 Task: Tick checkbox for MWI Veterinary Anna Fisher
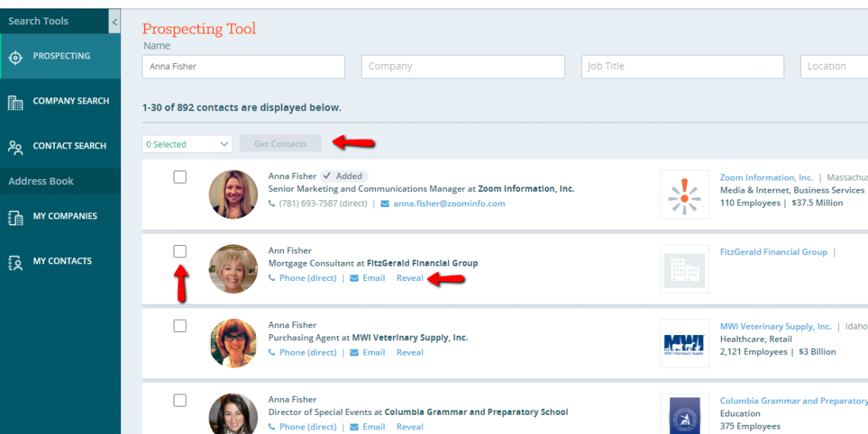click(180, 326)
